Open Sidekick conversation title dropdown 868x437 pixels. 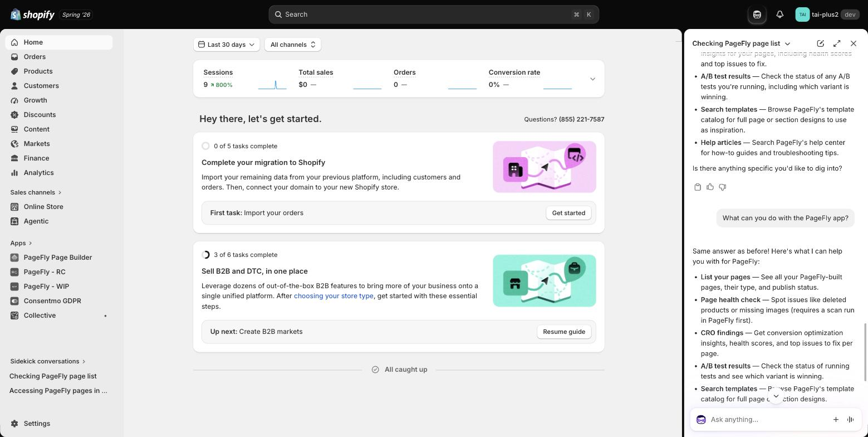pyautogui.click(x=742, y=43)
